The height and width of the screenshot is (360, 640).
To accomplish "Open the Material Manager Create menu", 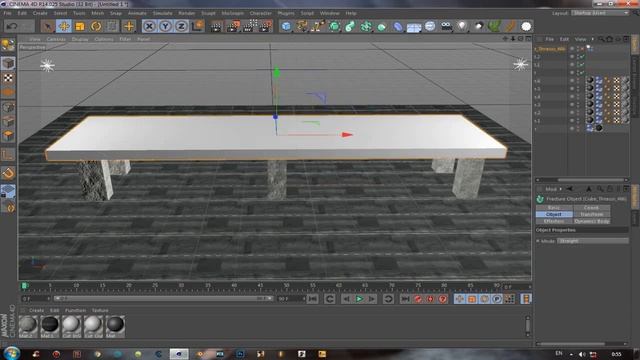I will [36, 311].
